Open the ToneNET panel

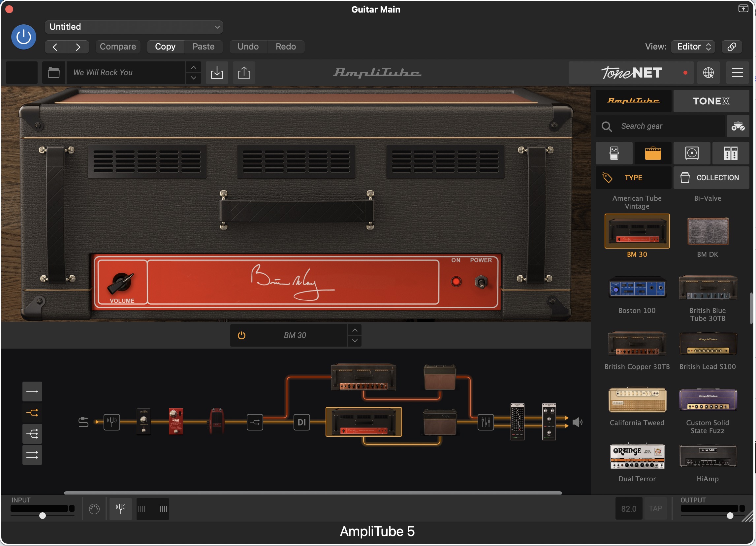point(631,72)
